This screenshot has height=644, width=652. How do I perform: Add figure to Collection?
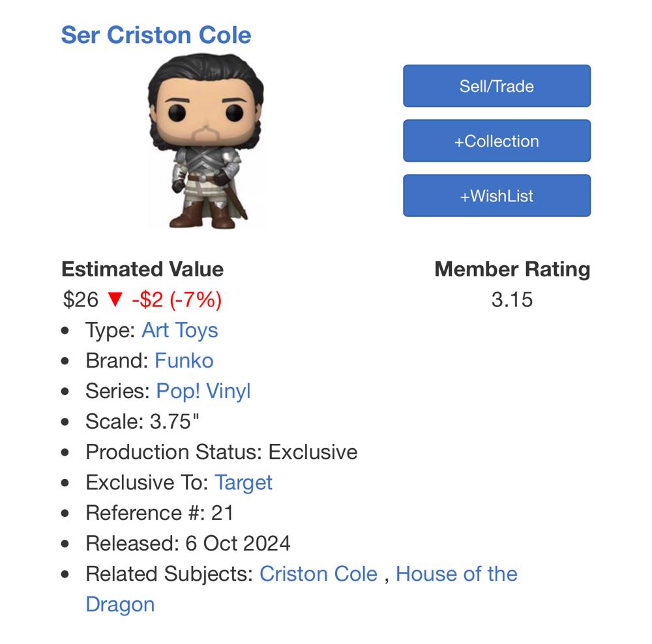tap(497, 141)
